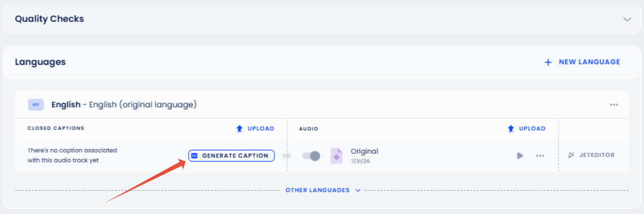
Task: Click the en language badge
Action: (x=36, y=105)
